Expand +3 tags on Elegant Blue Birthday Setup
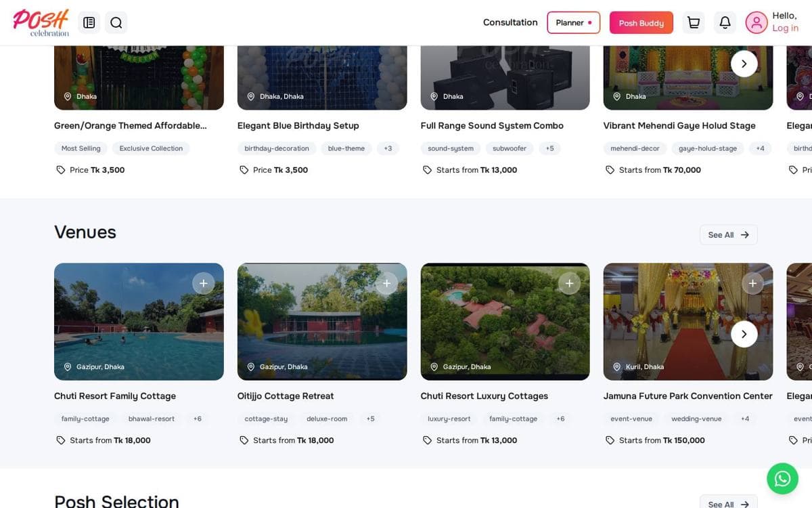 click(388, 148)
